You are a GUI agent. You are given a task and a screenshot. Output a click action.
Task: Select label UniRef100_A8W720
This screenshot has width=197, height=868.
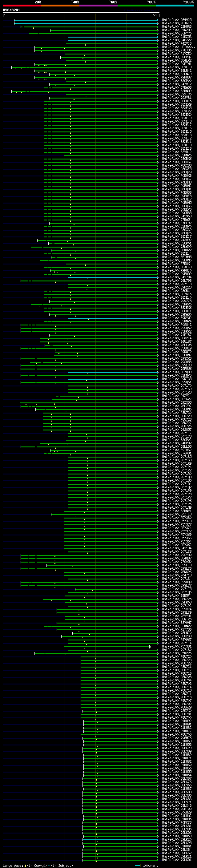(177, 656)
